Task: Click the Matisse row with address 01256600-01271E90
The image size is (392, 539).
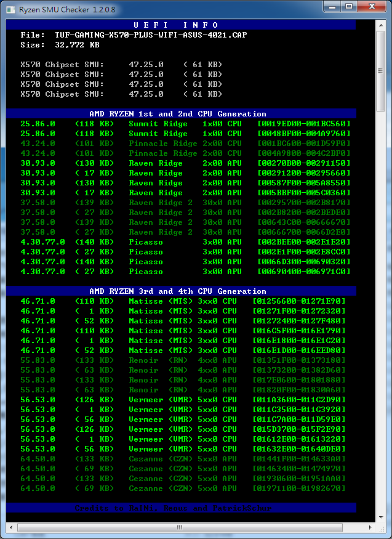Action: 183,301
